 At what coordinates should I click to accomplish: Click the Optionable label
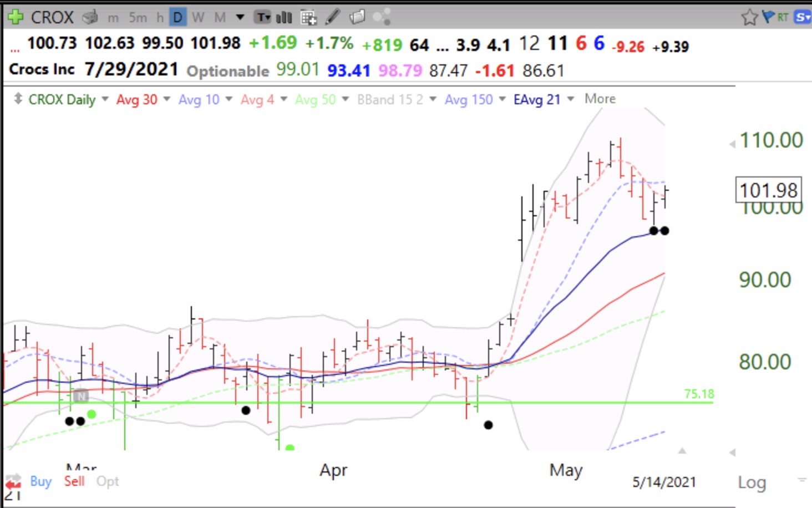[x=228, y=71]
